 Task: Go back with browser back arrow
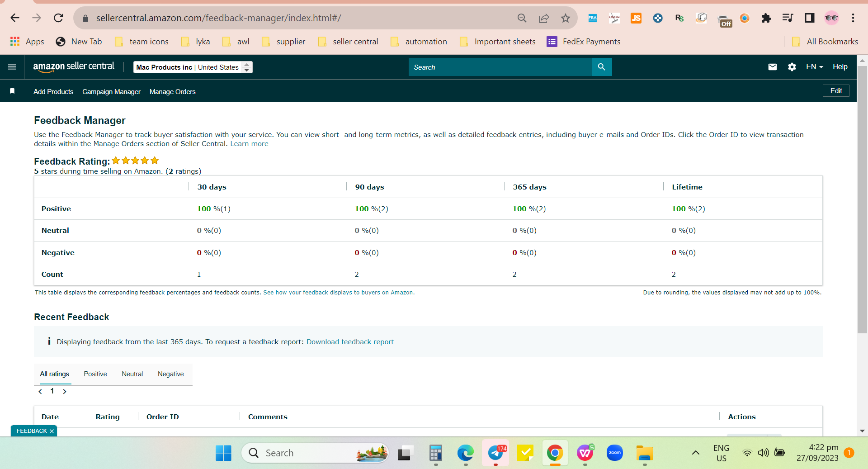click(x=15, y=18)
